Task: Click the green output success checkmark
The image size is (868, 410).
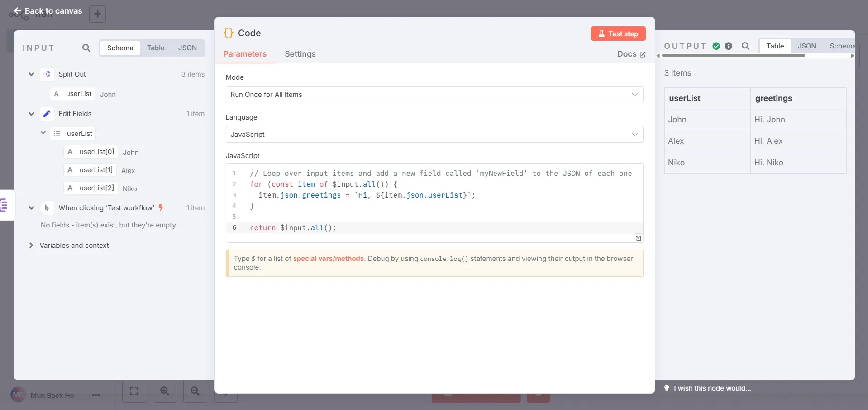Action: pos(716,46)
